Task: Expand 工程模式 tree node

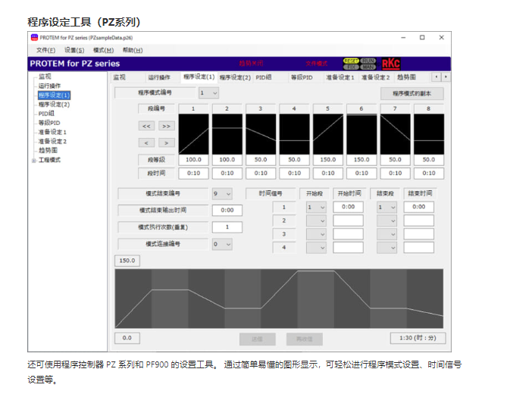Action: [33, 161]
